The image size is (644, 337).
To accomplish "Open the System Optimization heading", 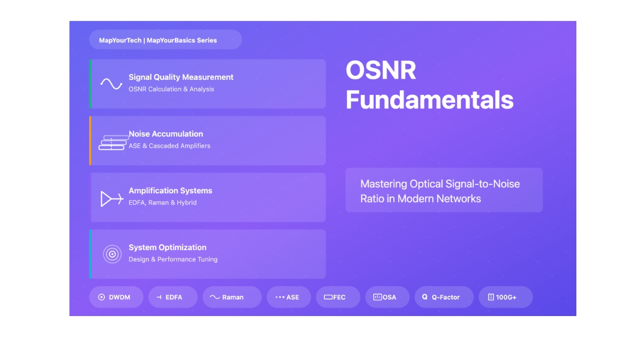I will tap(167, 247).
